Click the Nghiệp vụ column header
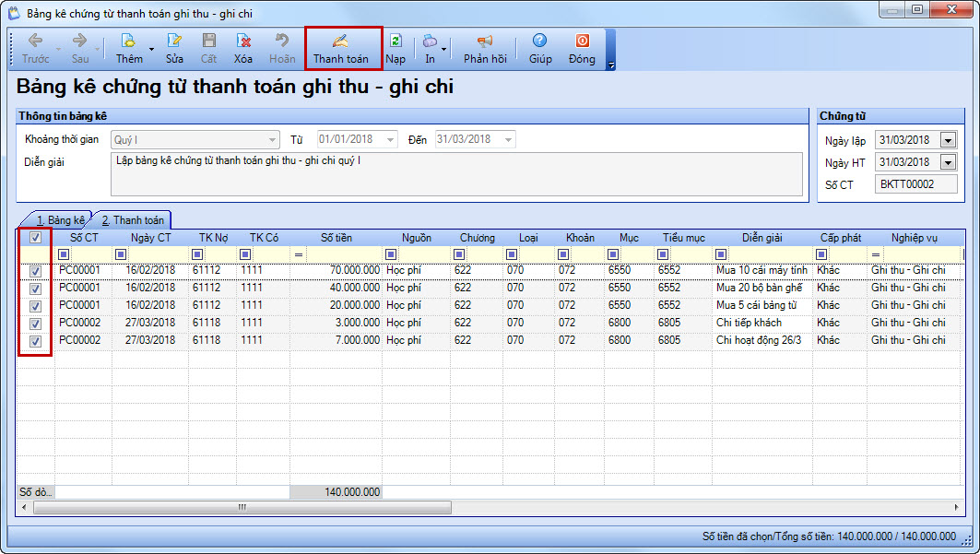The image size is (980, 554). 915,237
